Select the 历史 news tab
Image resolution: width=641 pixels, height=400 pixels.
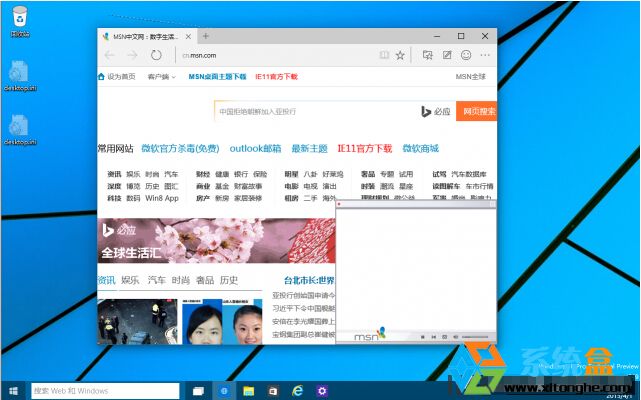pyautogui.click(x=229, y=280)
